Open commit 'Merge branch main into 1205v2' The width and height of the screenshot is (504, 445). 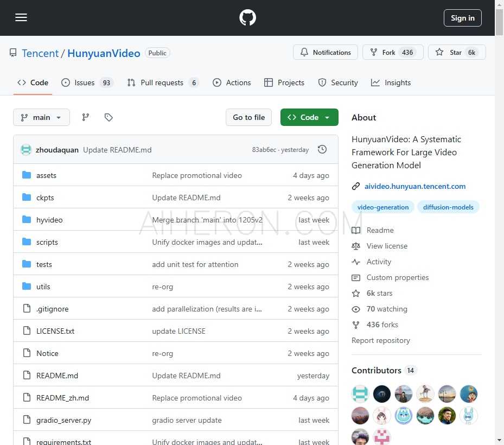207,220
